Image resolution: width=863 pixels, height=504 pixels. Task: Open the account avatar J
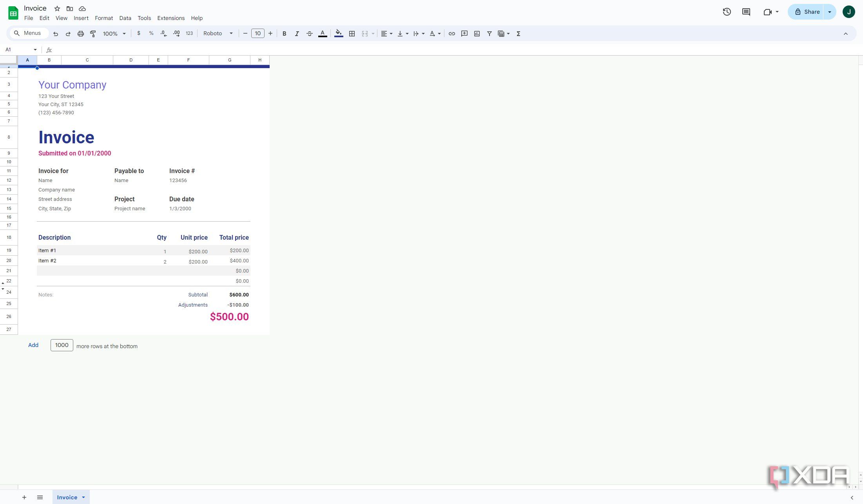pos(849,12)
